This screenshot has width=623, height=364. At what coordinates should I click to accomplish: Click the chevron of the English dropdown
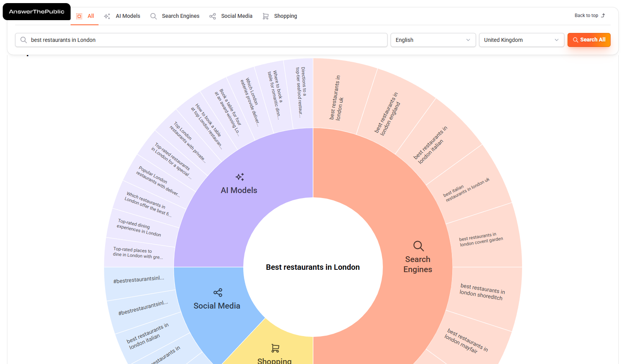coord(468,40)
